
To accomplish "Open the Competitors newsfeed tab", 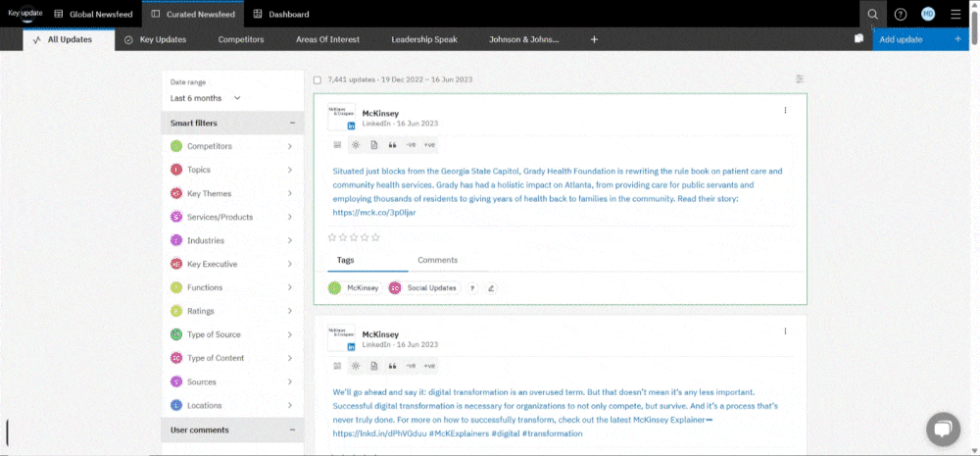I will [x=241, y=39].
